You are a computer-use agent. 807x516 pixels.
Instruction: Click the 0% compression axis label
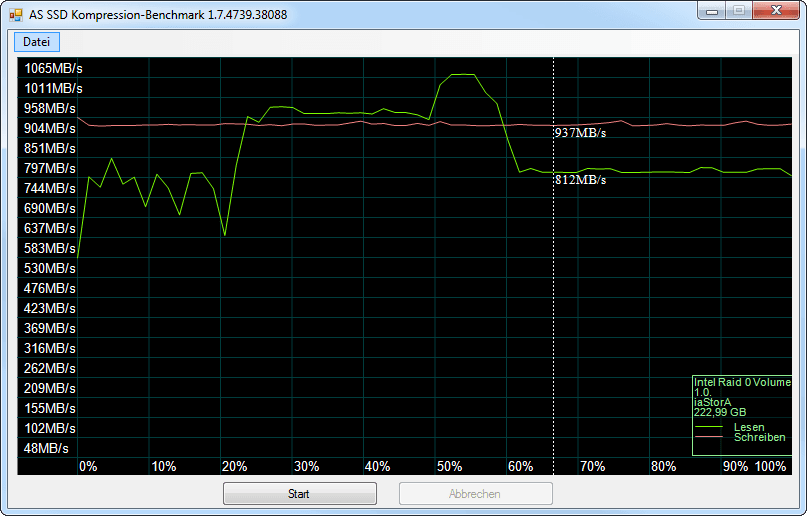click(88, 467)
